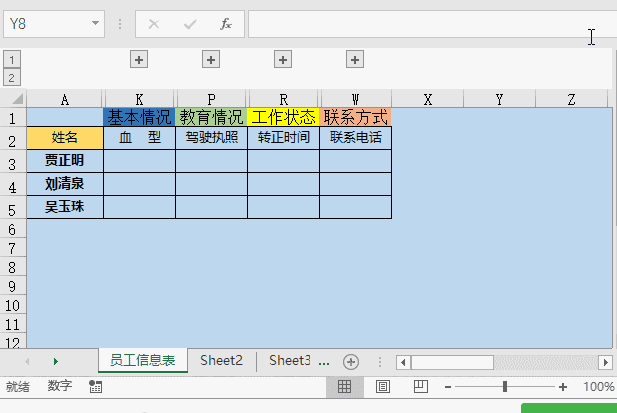Switch to Page Break Preview view
The width and height of the screenshot is (617, 413).
coord(420,386)
